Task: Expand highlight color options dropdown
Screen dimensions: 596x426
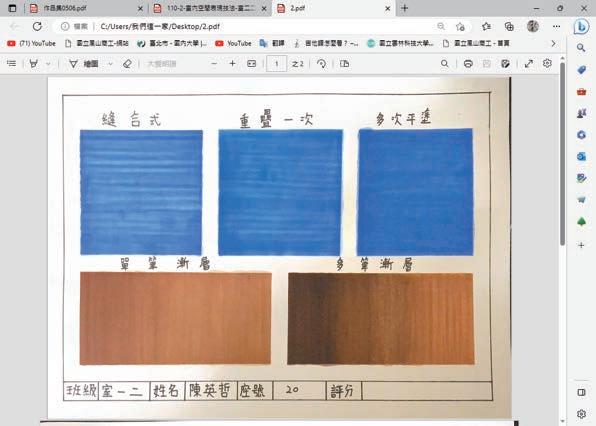Action: 48,64
